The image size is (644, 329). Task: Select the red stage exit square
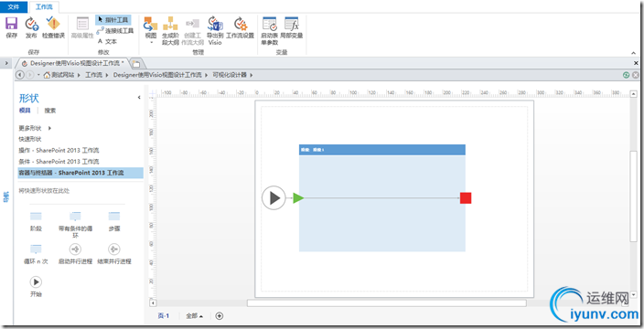pyautogui.click(x=466, y=198)
